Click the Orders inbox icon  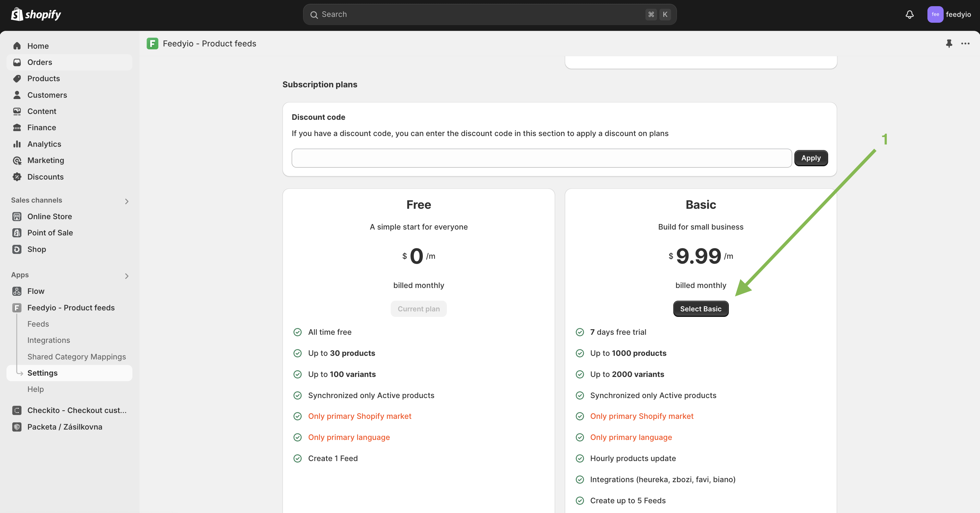(x=17, y=62)
